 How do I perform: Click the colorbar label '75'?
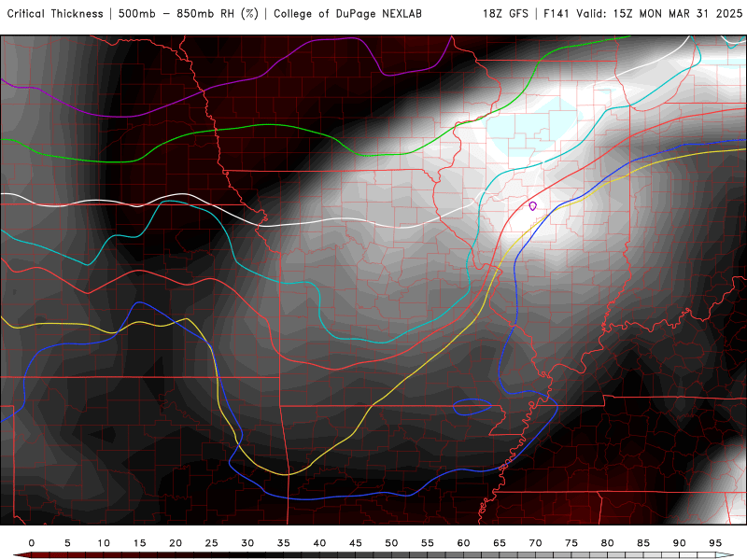click(x=571, y=543)
